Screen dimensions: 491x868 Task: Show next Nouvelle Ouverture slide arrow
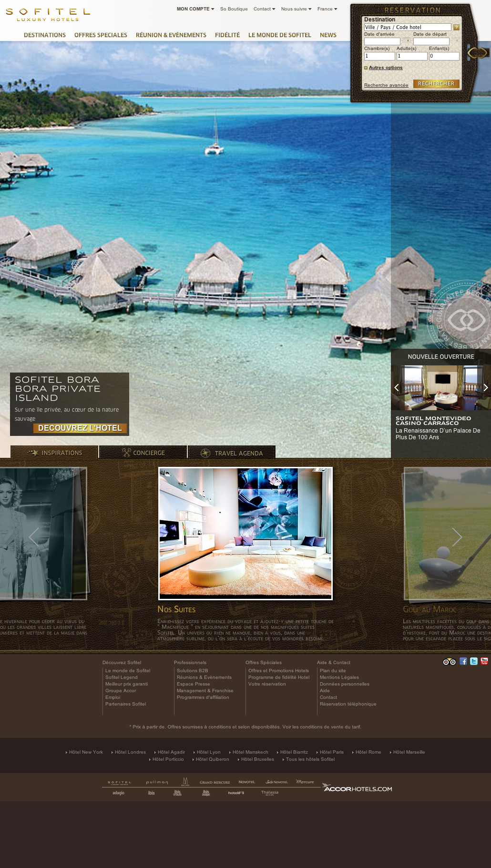click(x=485, y=388)
